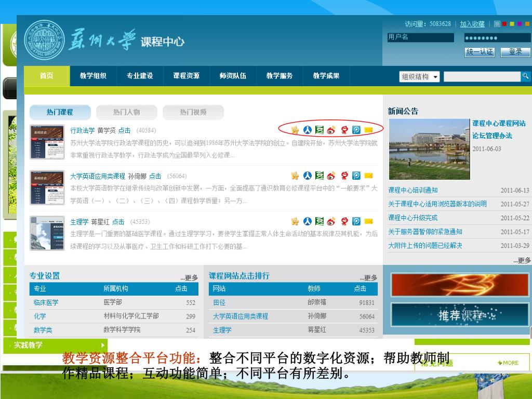Click red figure share icon in 生理学 row
The height and width of the screenshot is (399, 532).
[x=344, y=221]
